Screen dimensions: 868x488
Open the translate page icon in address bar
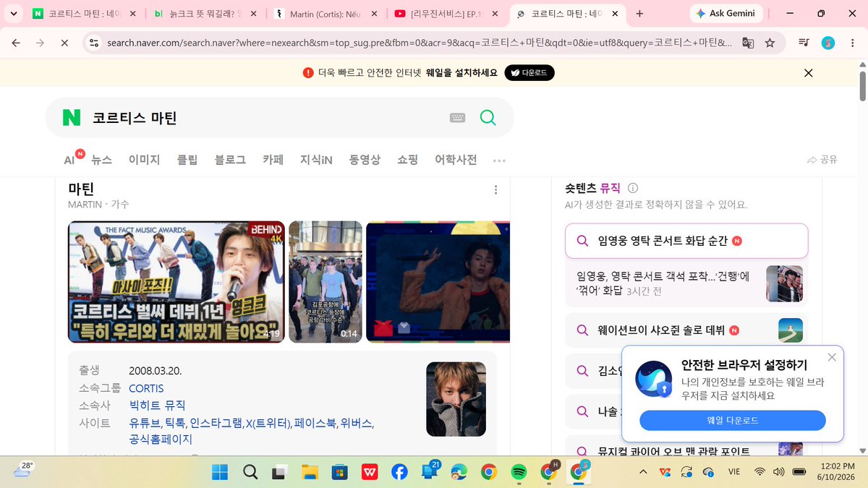(748, 43)
